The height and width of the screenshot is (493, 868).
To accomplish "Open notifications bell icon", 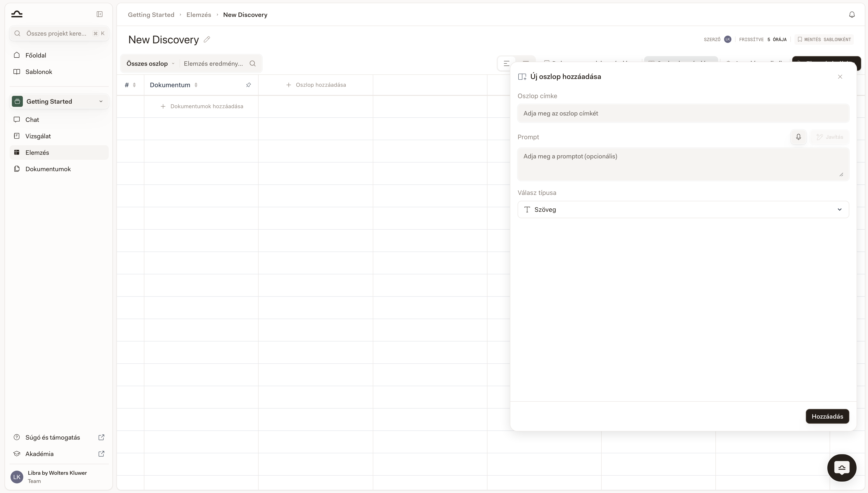I will tap(852, 15).
